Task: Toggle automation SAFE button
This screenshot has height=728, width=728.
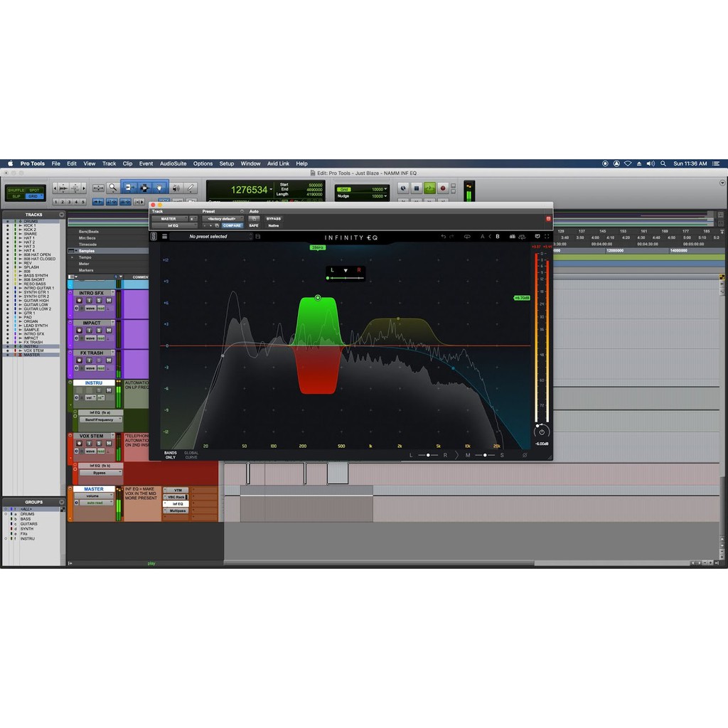Action: pos(254,225)
